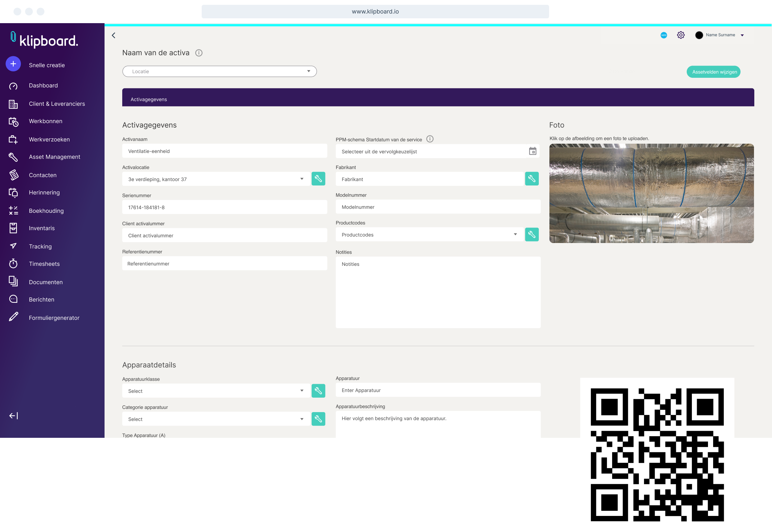Click the Referentienummer input field
Screen dimensions: 772x532
(x=225, y=264)
